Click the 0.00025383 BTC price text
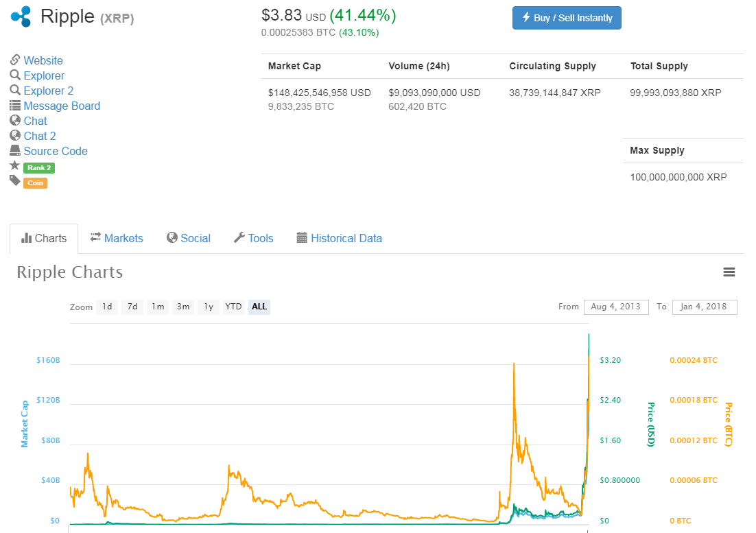The image size is (756, 533). pyautogui.click(x=298, y=32)
